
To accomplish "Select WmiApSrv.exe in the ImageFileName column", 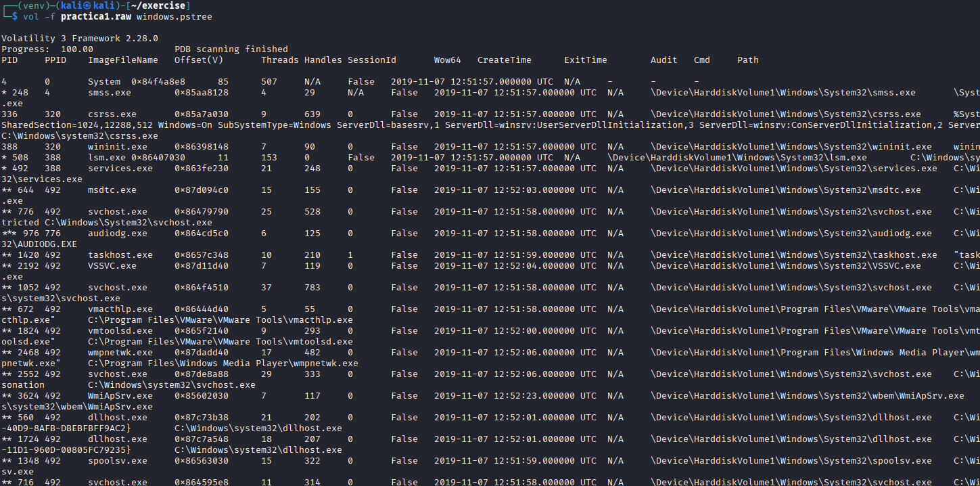I will pos(120,396).
